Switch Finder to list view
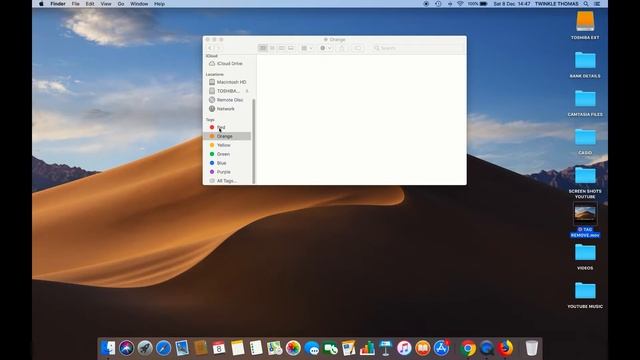The height and width of the screenshot is (360, 640). click(x=272, y=48)
